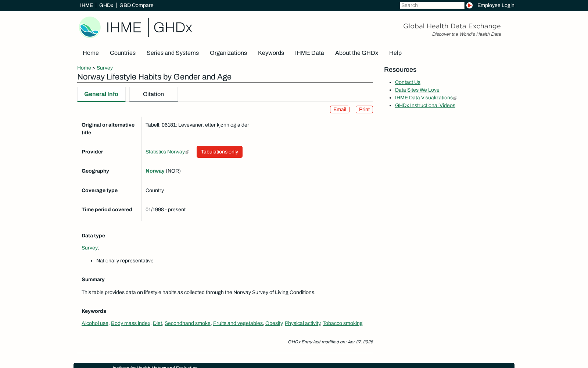588x368 pixels.
Task: Switch to the Citation tab
Action: (154, 94)
